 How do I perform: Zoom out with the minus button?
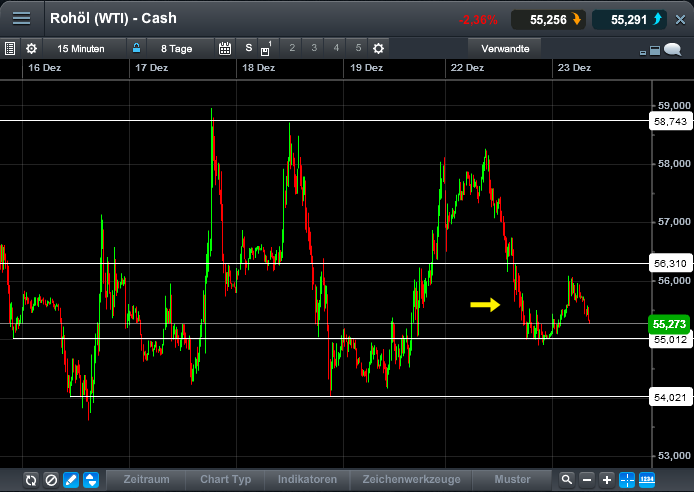click(x=587, y=480)
